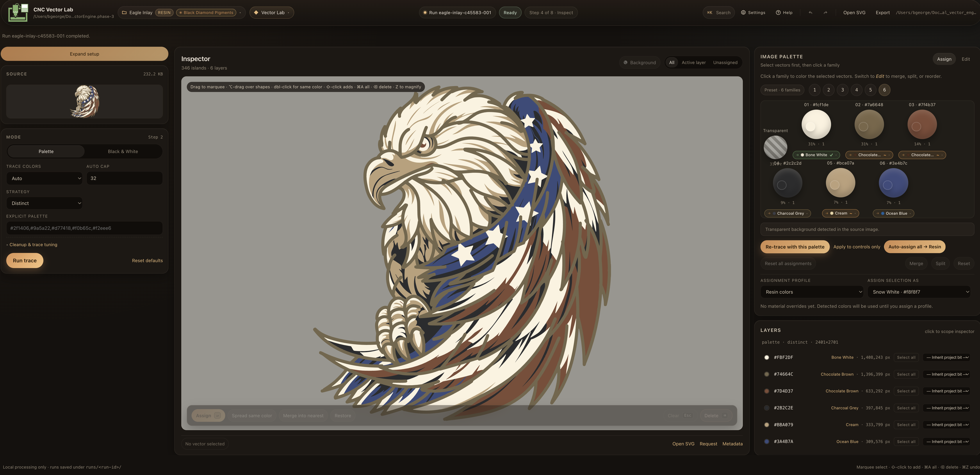Click the layer dot beside #FBF2DF
Viewport: 980px width, 475px height.
click(x=766, y=357)
